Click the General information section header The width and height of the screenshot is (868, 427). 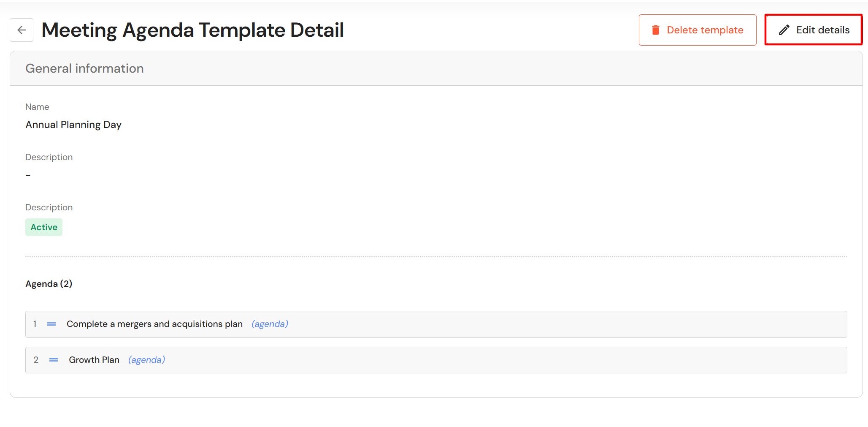[x=84, y=68]
